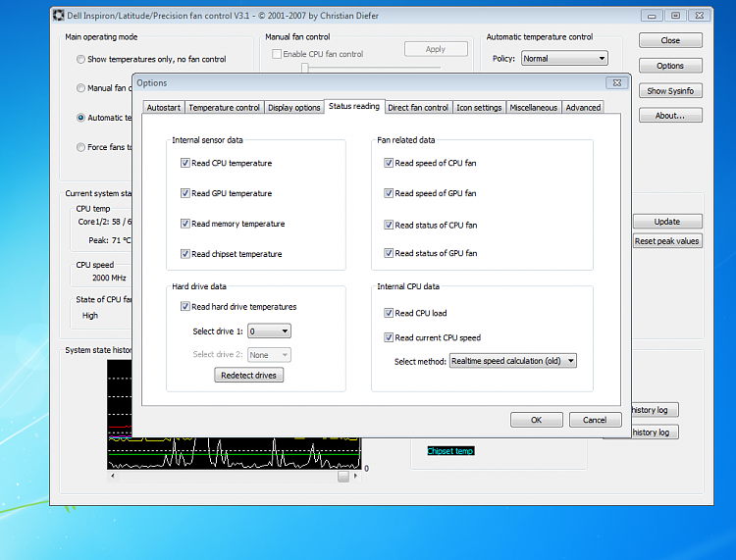Viewport: 736px width, 560px height.
Task: Select the Force fans radio button
Action: click(x=80, y=147)
